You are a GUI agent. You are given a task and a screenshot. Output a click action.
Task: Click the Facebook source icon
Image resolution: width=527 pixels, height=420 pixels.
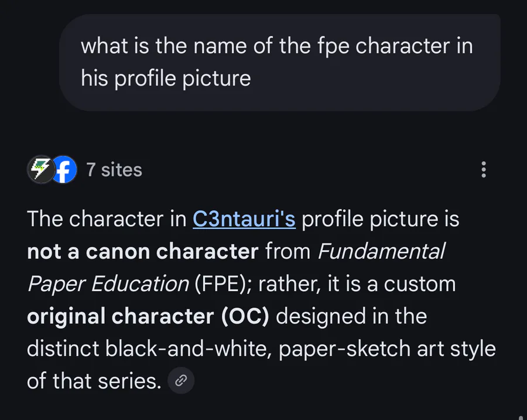(x=64, y=170)
